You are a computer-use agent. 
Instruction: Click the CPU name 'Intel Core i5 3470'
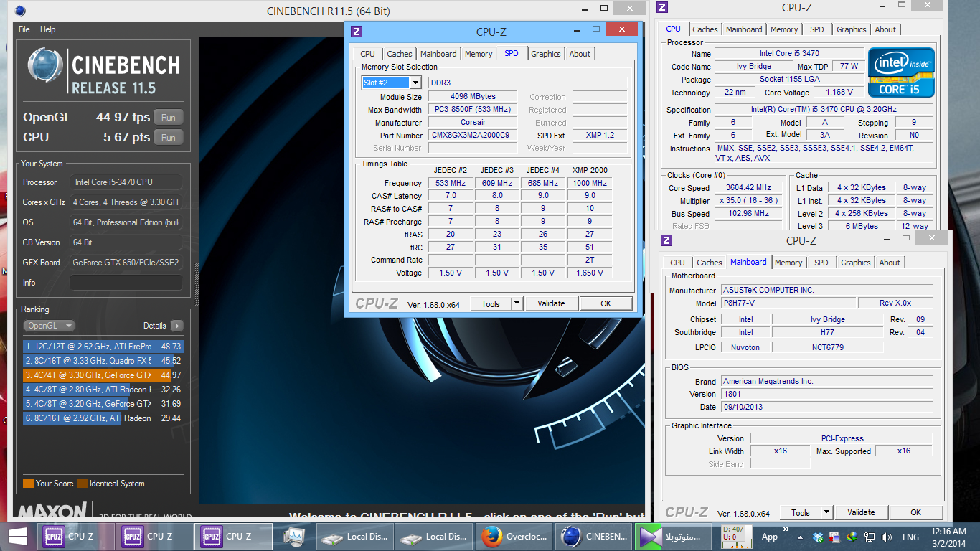pos(789,53)
